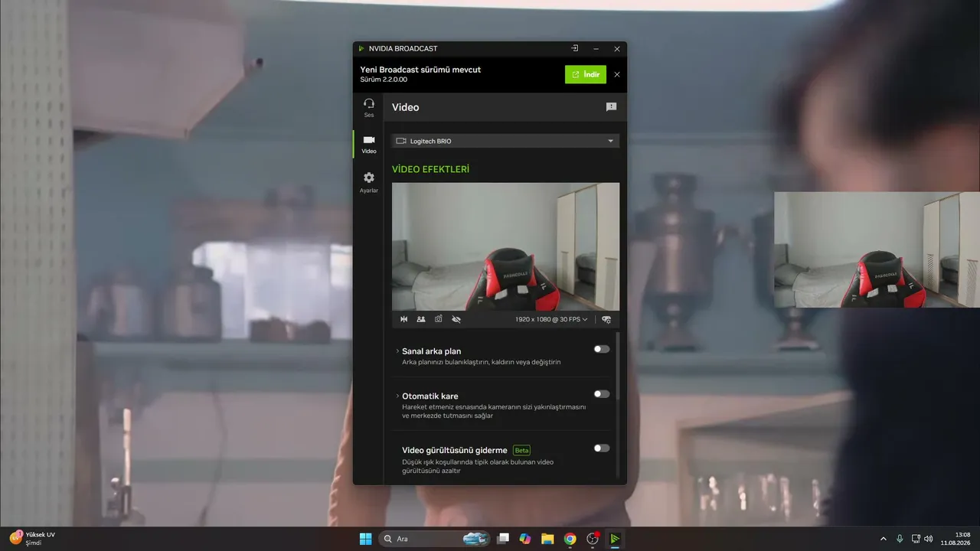980x551 pixels.
Task: Open the camera settings gear icon below preview
Action: coord(606,319)
